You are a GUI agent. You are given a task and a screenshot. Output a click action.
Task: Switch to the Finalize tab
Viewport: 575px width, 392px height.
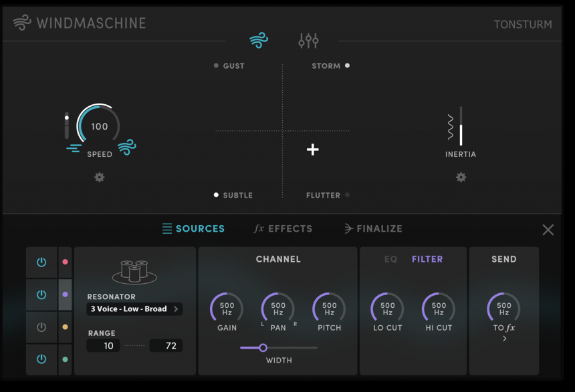pos(373,228)
